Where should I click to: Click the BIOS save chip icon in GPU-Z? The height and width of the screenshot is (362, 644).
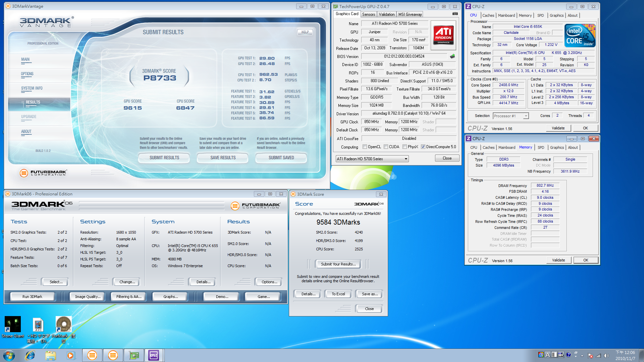[x=452, y=56]
